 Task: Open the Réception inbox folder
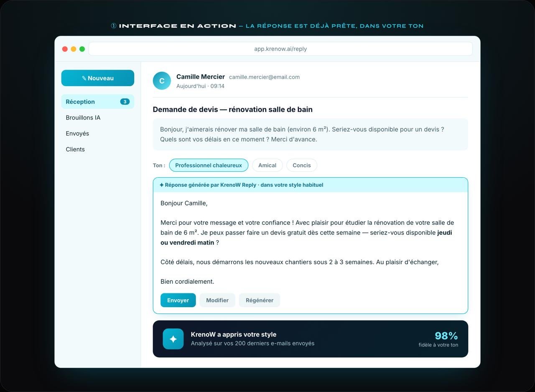(97, 102)
